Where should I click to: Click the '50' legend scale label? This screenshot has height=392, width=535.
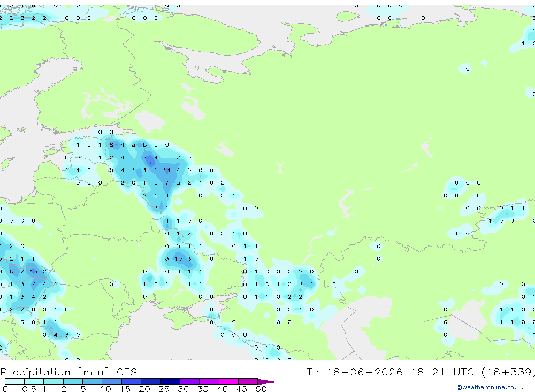click(x=261, y=389)
